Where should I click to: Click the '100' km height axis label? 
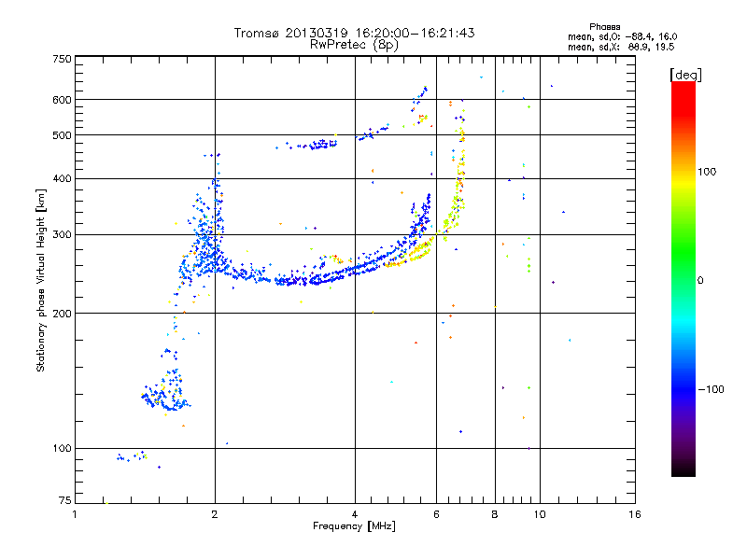62,449
